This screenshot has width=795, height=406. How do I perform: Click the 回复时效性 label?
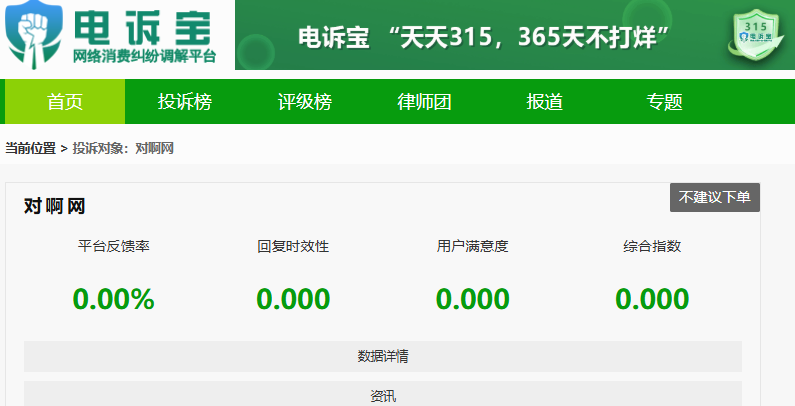[293, 246]
